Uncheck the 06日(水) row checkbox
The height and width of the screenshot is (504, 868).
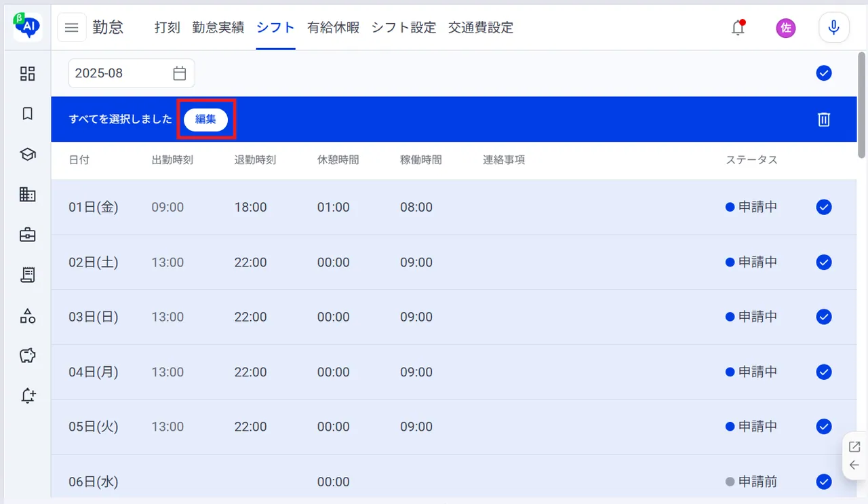coord(824,482)
